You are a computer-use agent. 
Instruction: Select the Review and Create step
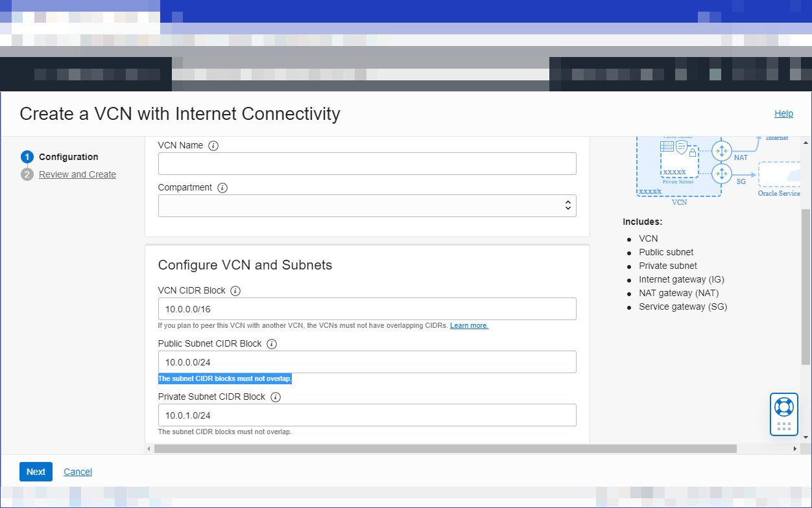pos(77,174)
